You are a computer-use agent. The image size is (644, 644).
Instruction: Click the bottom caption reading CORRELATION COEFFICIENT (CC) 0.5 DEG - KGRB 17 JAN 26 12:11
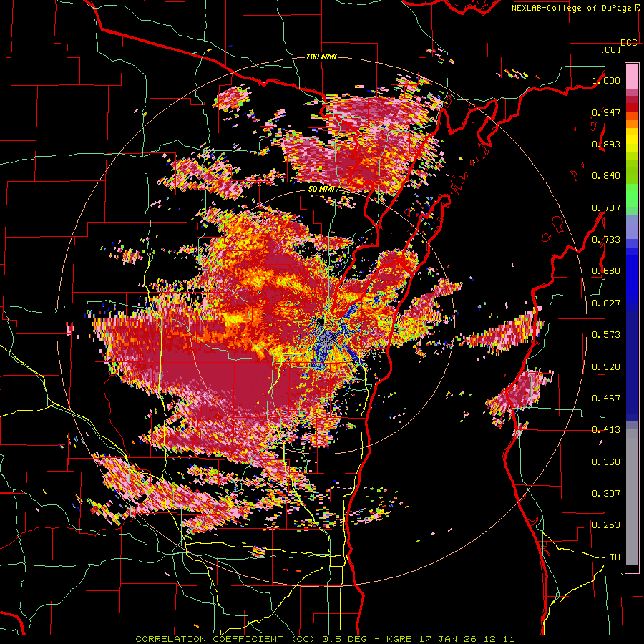tap(324, 639)
